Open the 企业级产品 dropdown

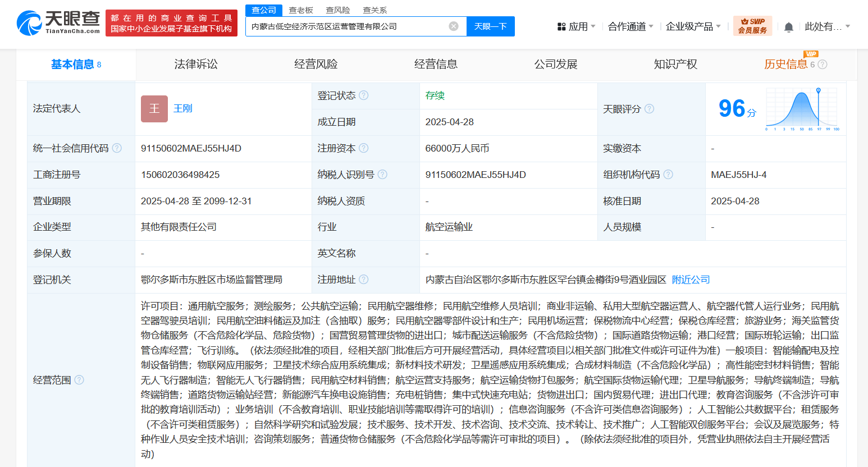click(x=693, y=26)
